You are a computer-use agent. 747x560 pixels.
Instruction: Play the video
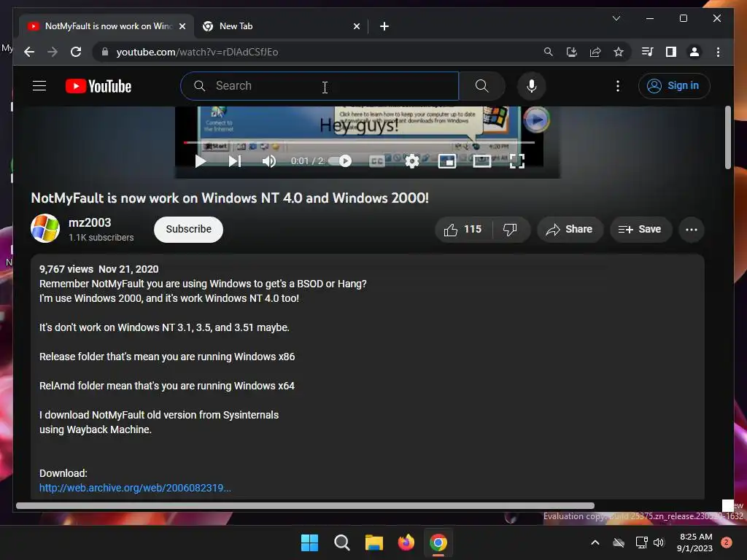point(201,161)
